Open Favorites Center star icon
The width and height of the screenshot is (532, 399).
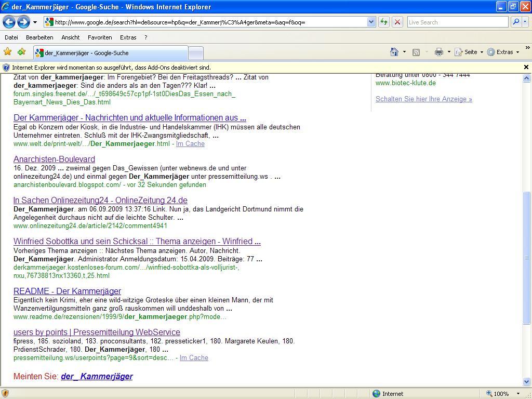pos(7,51)
